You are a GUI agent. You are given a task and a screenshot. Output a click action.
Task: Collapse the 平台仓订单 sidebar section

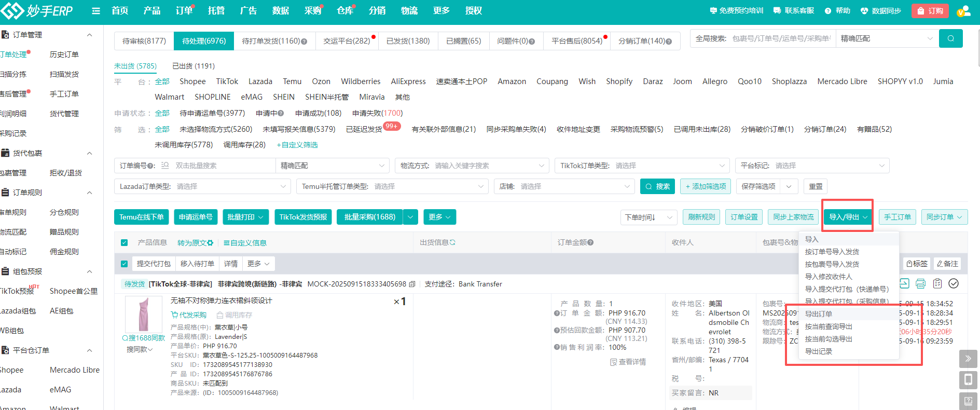(x=89, y=350)
